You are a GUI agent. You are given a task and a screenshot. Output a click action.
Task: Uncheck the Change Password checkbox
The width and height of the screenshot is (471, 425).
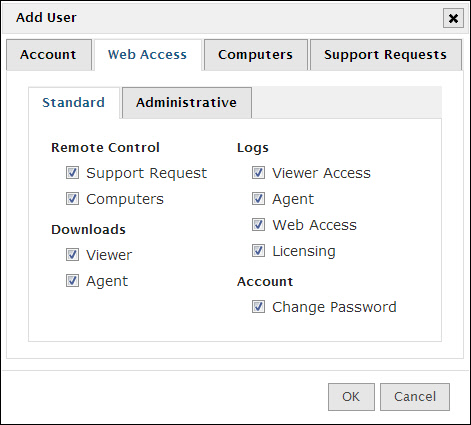tap(258, 307)
